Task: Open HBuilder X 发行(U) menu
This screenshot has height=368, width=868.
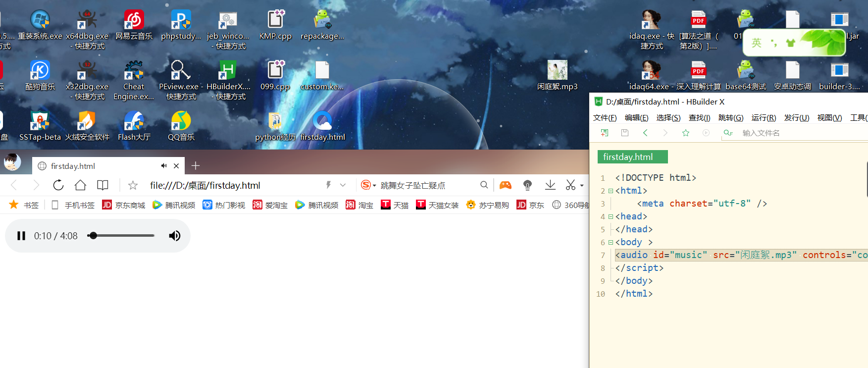Action: coord(797,117)
